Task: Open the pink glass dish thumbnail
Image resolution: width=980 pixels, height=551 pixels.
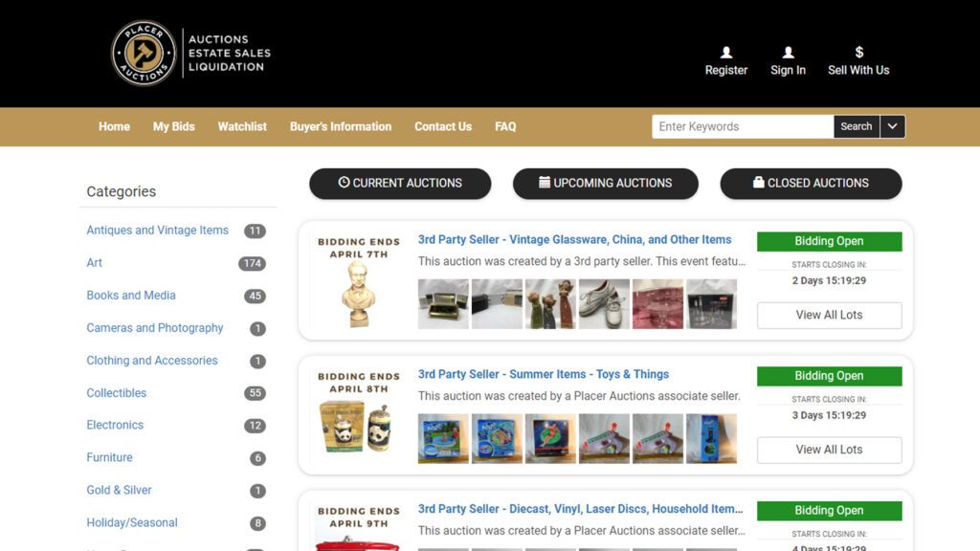Action: pyautogui.click(x=657, y=303)
